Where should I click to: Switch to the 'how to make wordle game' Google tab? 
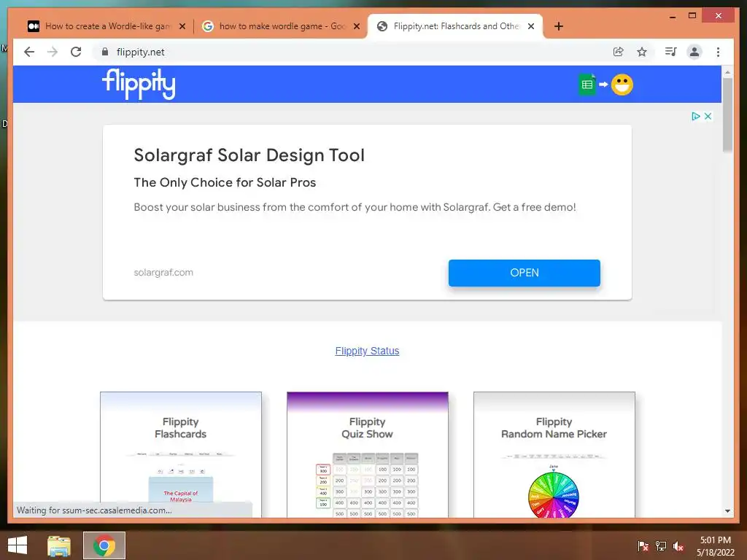(281, 26)
